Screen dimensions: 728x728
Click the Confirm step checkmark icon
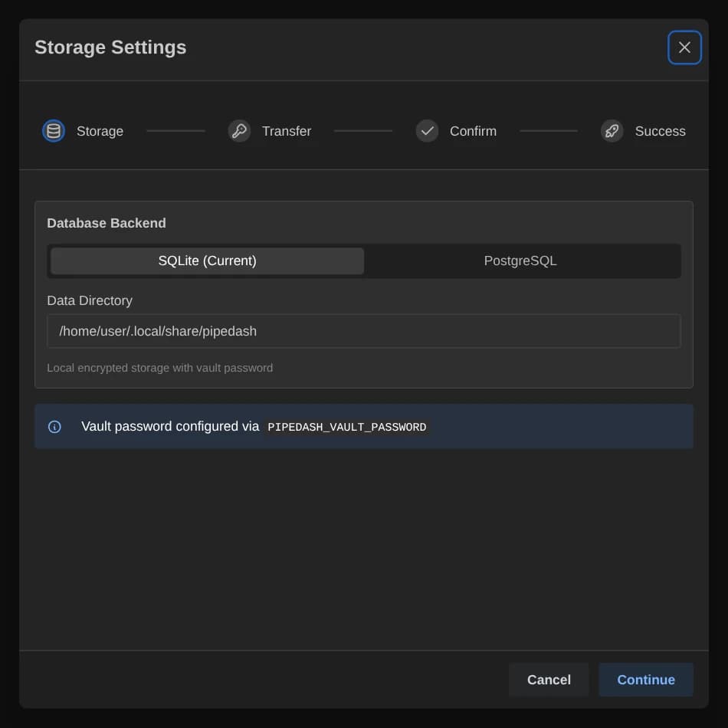427,131
